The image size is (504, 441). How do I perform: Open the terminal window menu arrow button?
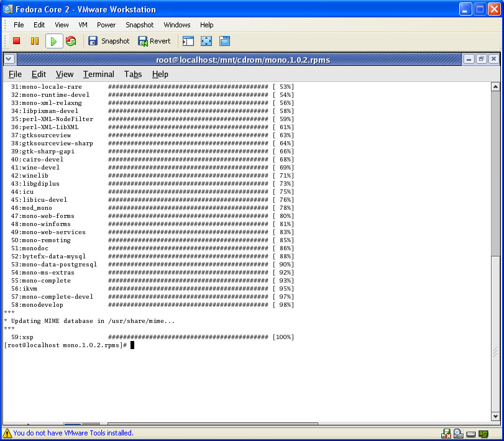[x=9, y=59]
